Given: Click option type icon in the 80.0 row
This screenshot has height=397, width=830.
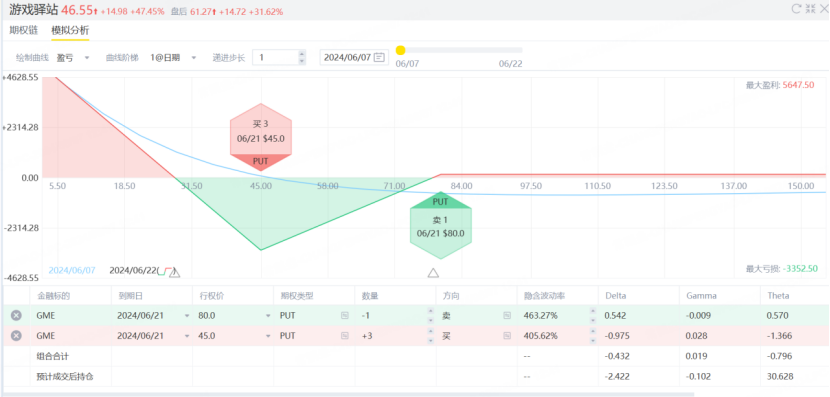Looking at the screenshot, I should (345, 315).
